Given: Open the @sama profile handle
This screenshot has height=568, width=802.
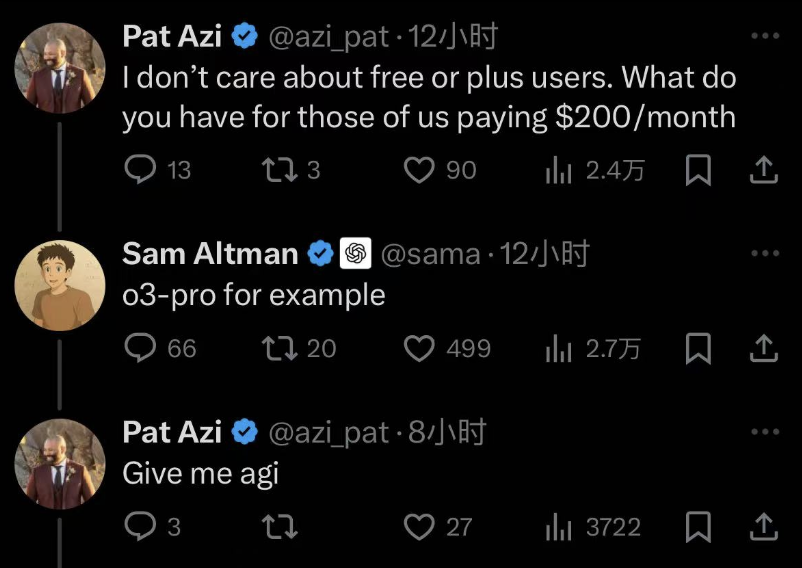Looking at the screenshot, I should [431, 254].
